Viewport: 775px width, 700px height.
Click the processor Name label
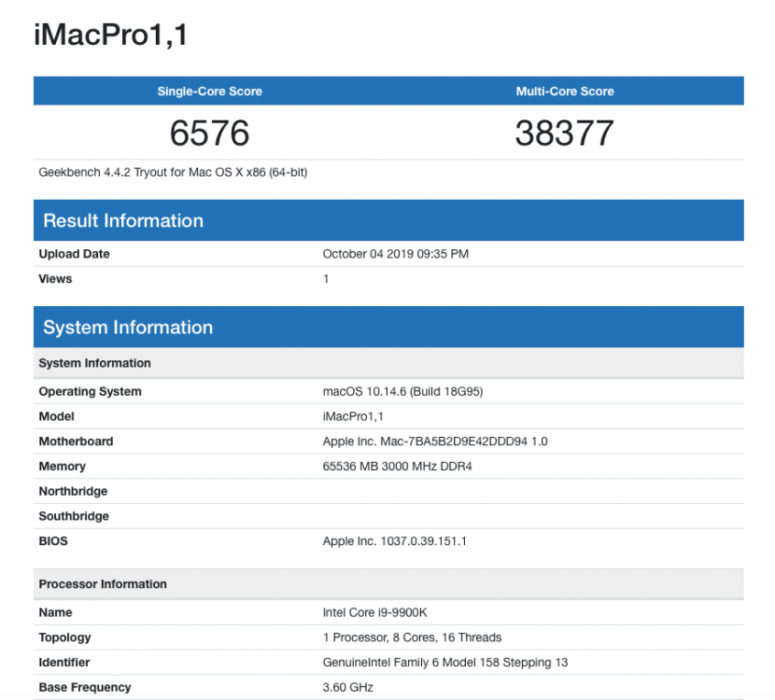pos(55,612)
